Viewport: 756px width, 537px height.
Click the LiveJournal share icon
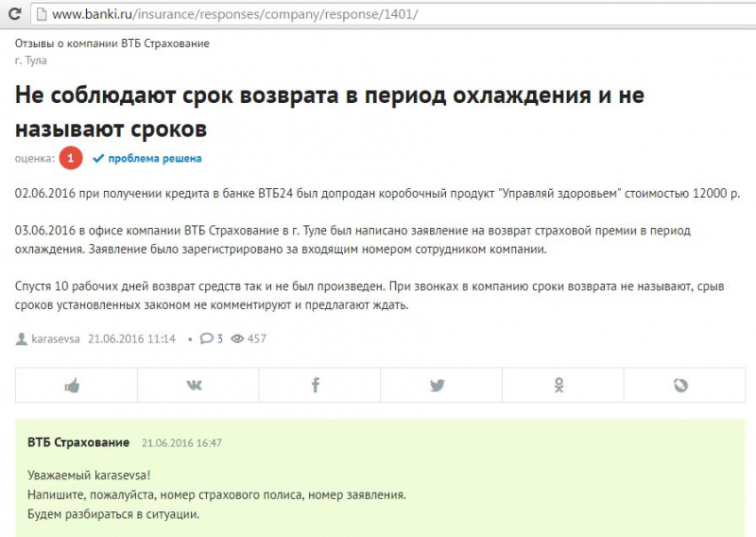(x=680, y=385)
